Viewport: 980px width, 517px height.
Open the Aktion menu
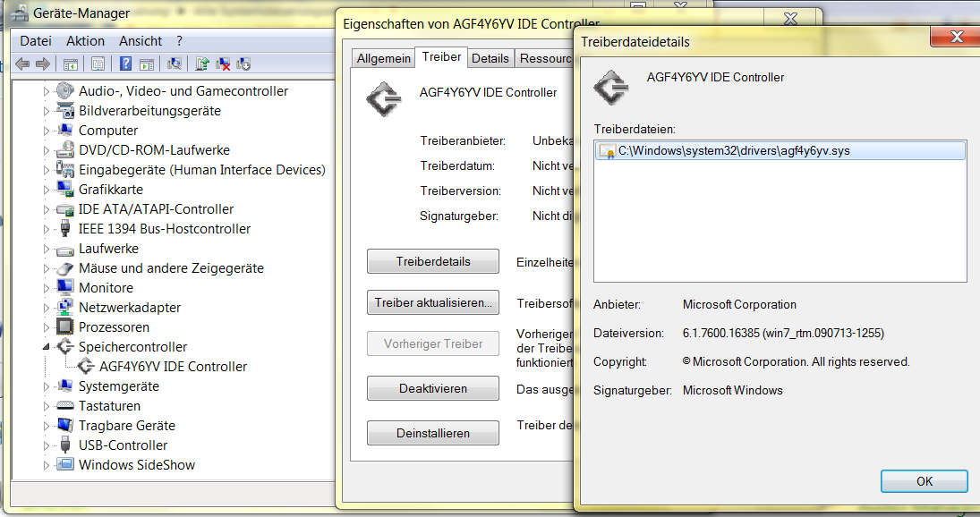coord(86,41)
